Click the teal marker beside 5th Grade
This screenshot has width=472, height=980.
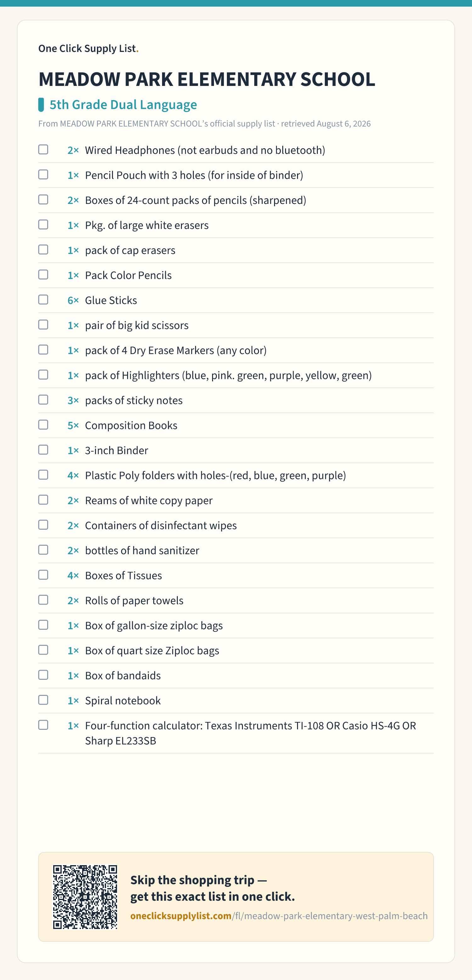tap(41, 104)
